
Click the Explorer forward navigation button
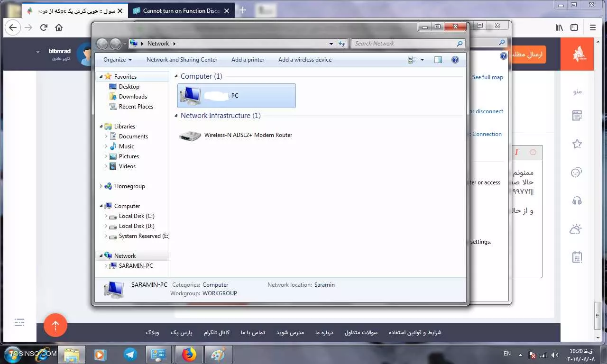click(x=115, y=44)
